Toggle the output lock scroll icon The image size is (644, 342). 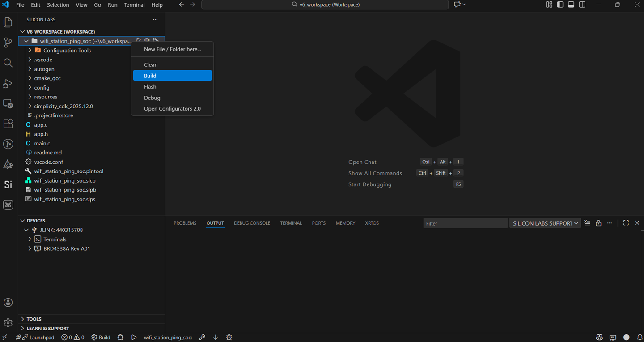pyautogui.click(x=598, y=222)
